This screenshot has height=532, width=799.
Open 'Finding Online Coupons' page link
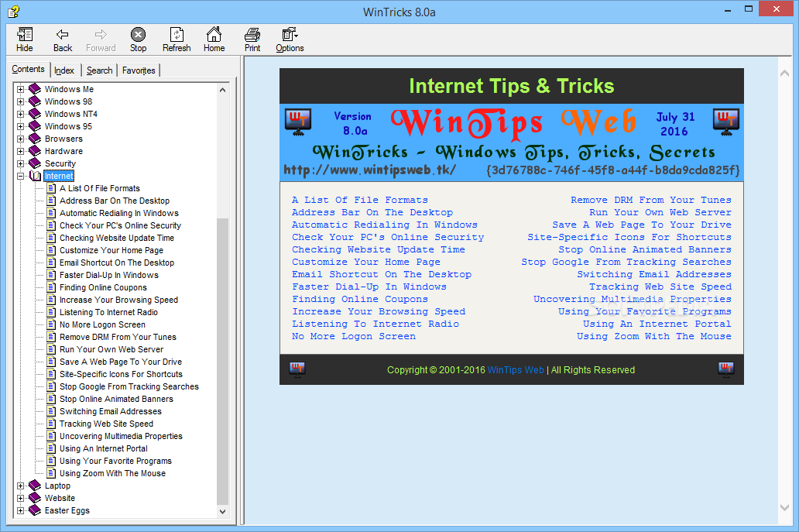point(360,299)
